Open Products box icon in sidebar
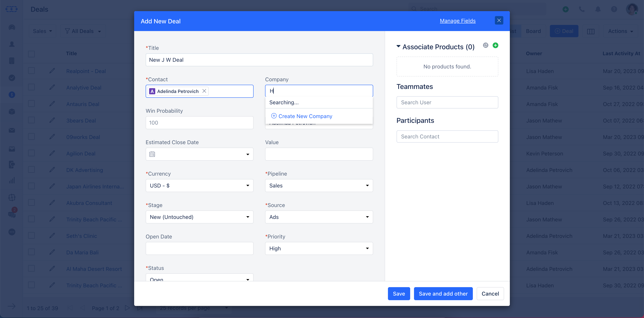The width and height of the screenshot is (644, 318). point(12,112)
